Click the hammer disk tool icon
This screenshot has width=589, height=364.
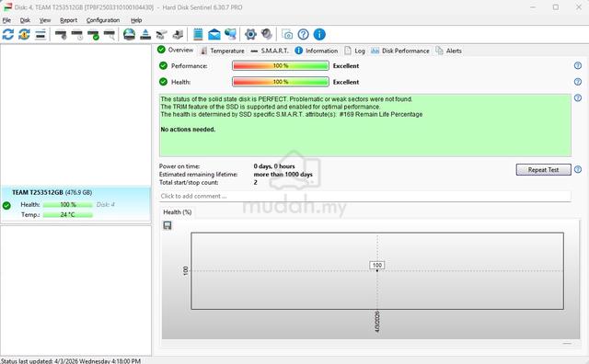coord(162,35)
